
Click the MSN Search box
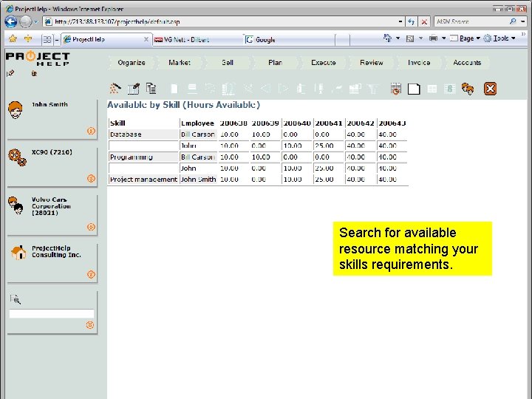pyautogui.click(x=472, y=21)
